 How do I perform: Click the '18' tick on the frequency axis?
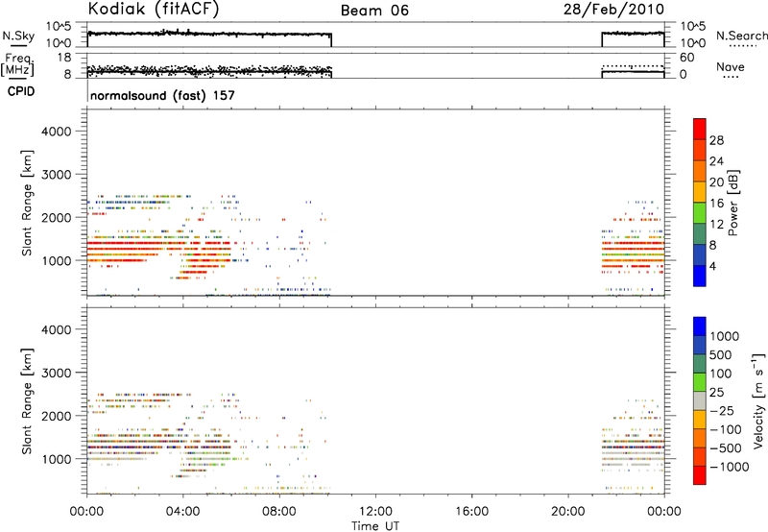64,58
